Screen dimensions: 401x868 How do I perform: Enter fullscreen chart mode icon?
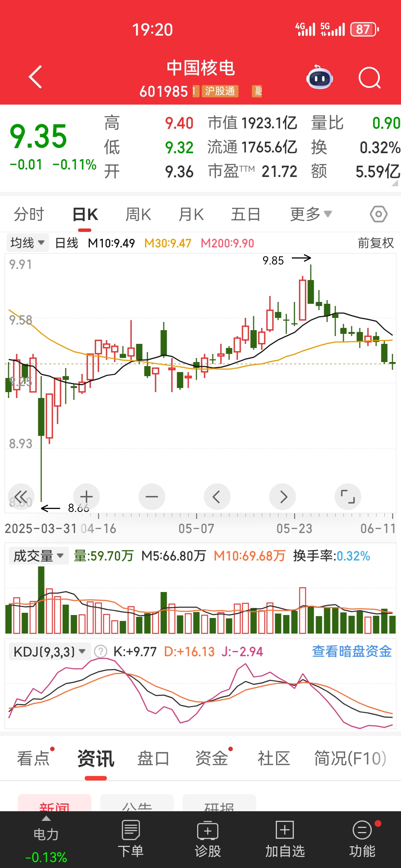coord(348,497)
